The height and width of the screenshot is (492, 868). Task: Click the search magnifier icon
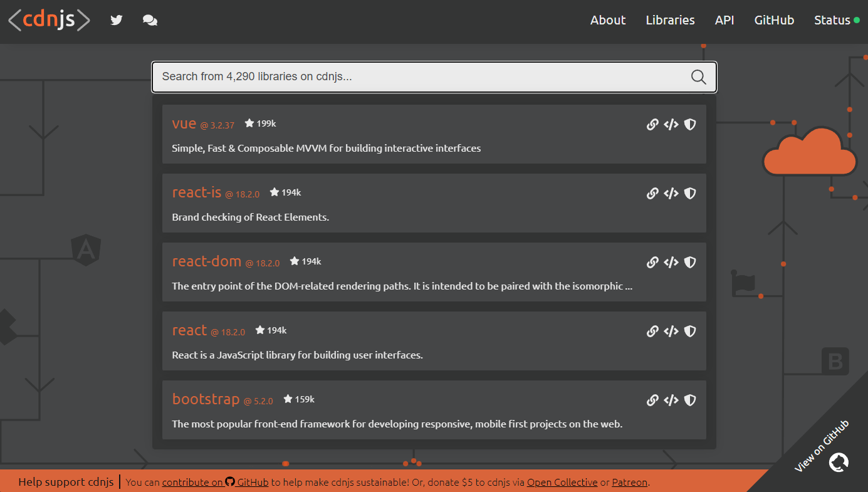coord(698,77)
